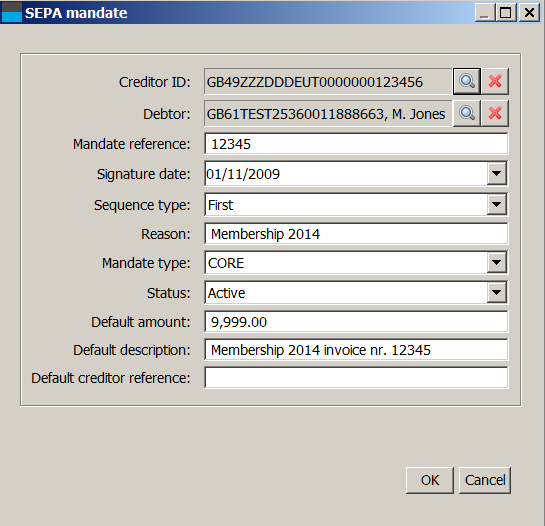The width and height of the screenshot is (545, 526).
Task: Open the Mandate type CORE dropdown
Action: click(496, 262)
